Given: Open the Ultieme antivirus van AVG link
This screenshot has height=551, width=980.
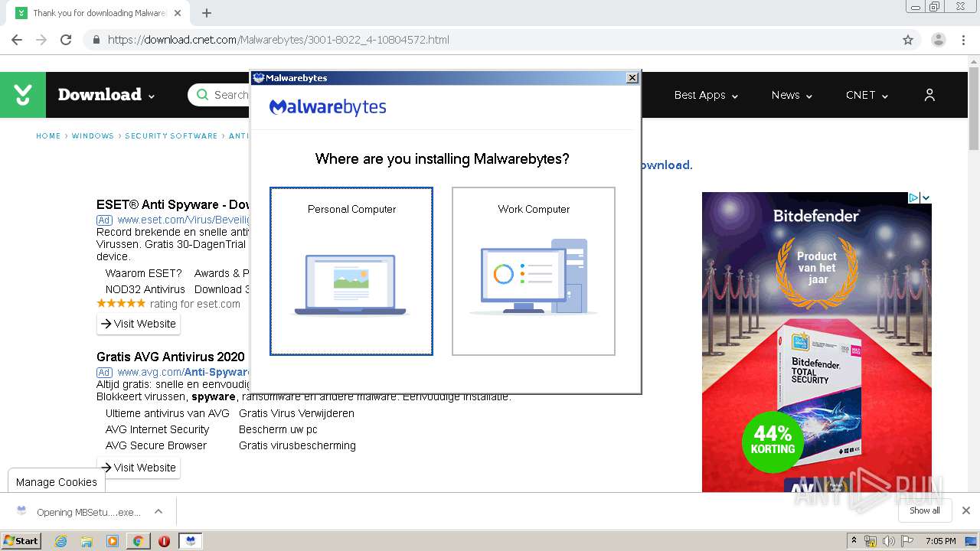Looking at the screenshot, I should (168, 413).
